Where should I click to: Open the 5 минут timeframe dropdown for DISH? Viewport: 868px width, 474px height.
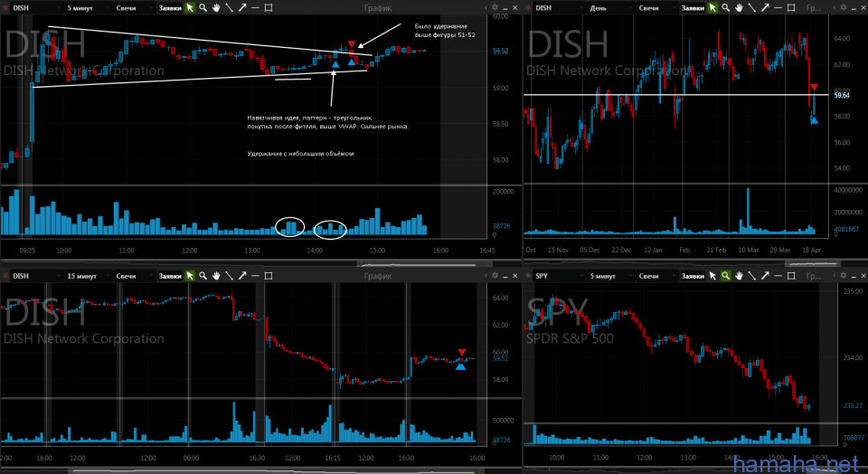pos(87,8)
